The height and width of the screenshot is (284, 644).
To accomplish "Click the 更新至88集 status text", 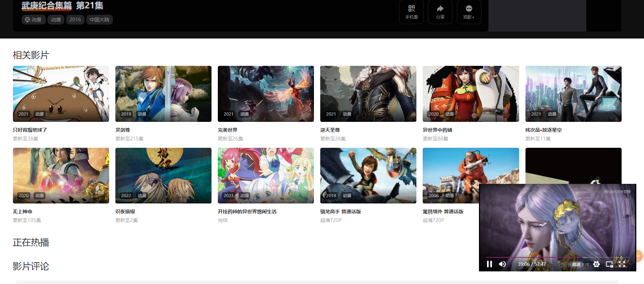I will pyautogui.click(x=435, y=139).
